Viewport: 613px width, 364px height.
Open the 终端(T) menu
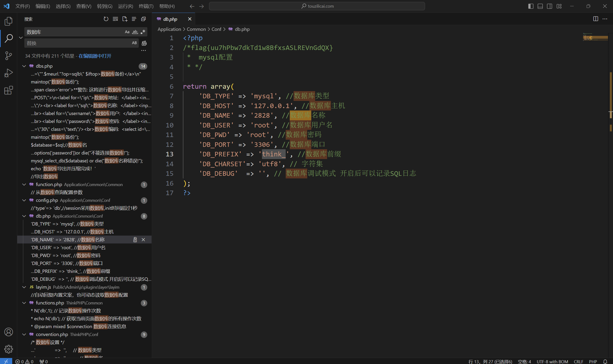(x=146, y=6)
